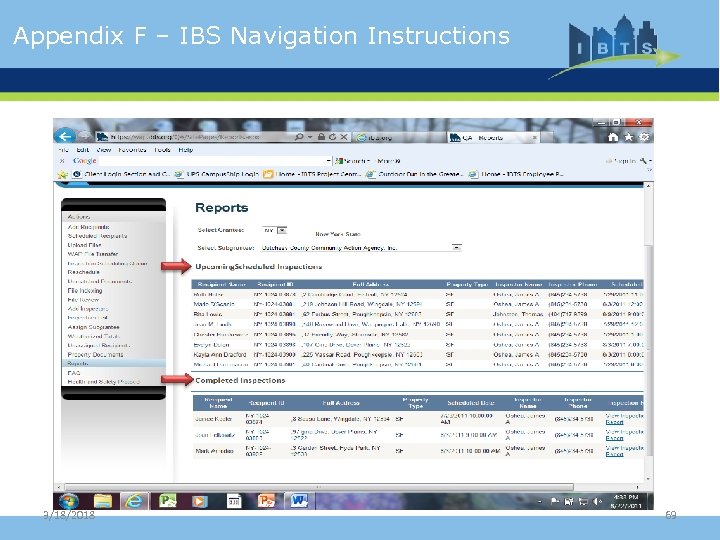
Task: Click the search magnifier in address bar
Action: click(x=299, y=137)
